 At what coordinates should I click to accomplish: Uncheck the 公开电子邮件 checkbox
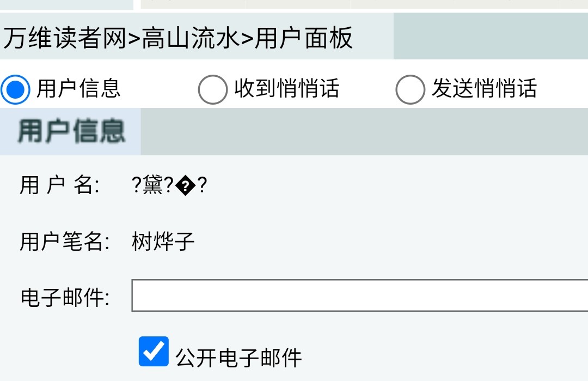tap(154, 351)
